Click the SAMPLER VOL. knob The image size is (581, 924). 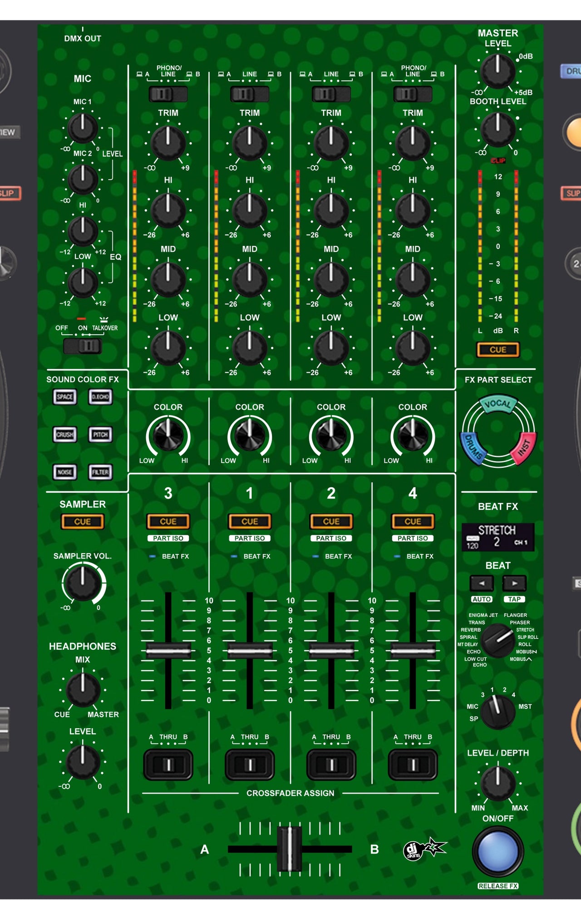83,583
